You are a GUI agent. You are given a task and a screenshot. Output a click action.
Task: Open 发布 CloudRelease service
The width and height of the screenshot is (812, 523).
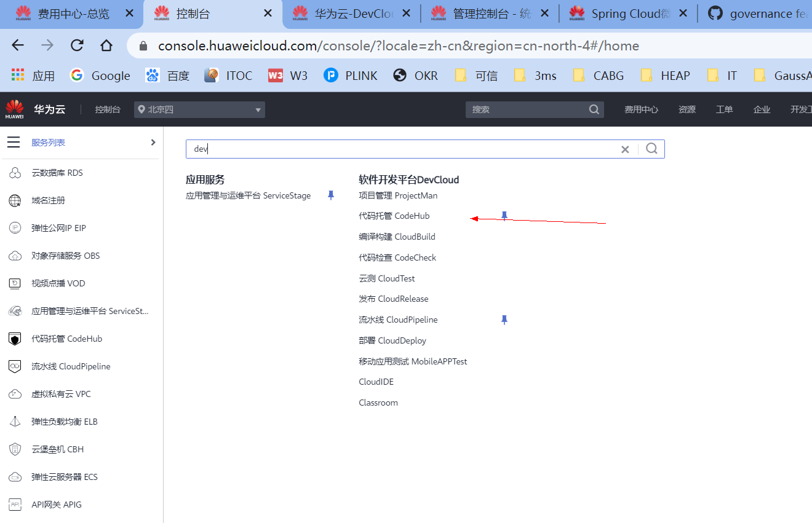[x=394, y=299]
